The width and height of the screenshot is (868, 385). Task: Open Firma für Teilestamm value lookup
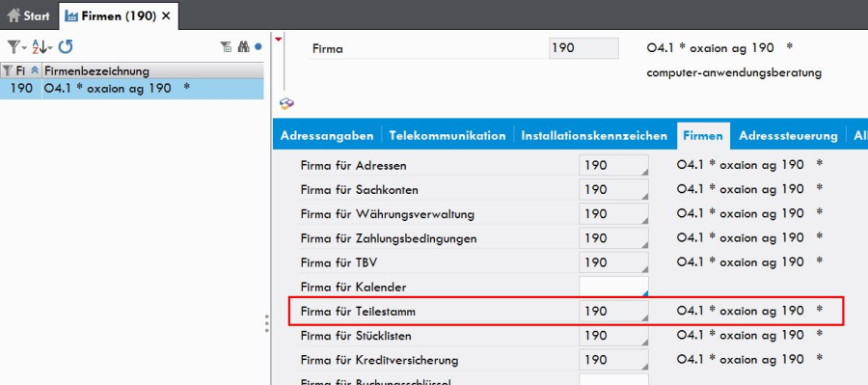click(644, 318)
